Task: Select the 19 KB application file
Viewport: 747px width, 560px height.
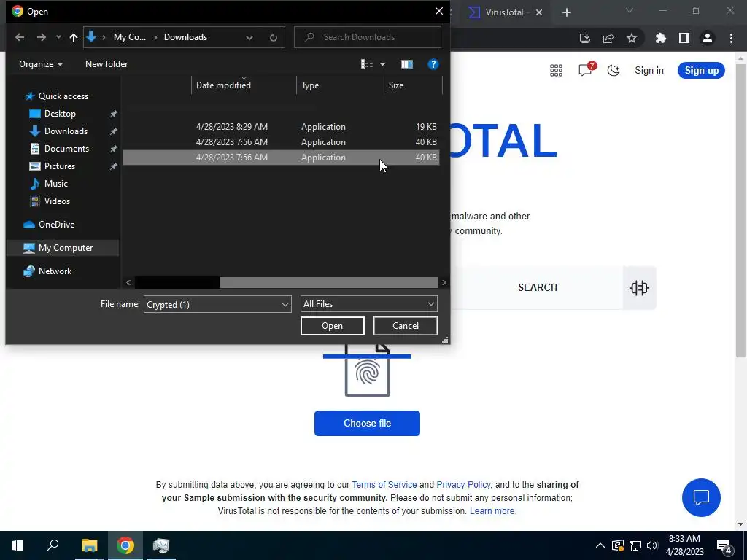Action: [281, 127]
